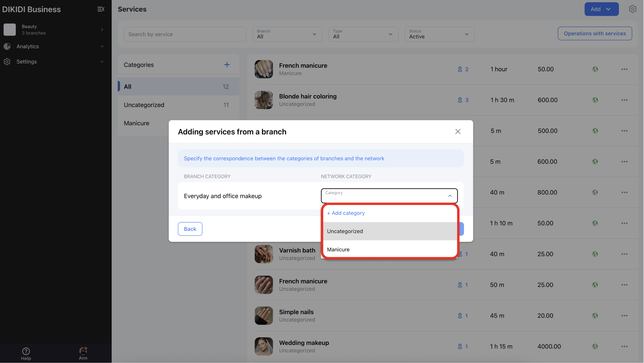Add new category plus icon
Screen dimensions: 644x363
[x=227, y=65]
